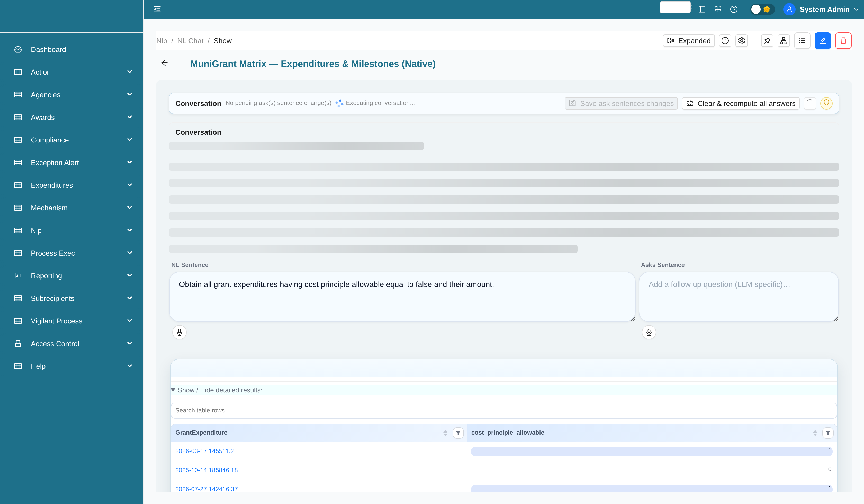Open the settings gear icon
This screenshot has width=864, height=504.
(x=741, y=41)
